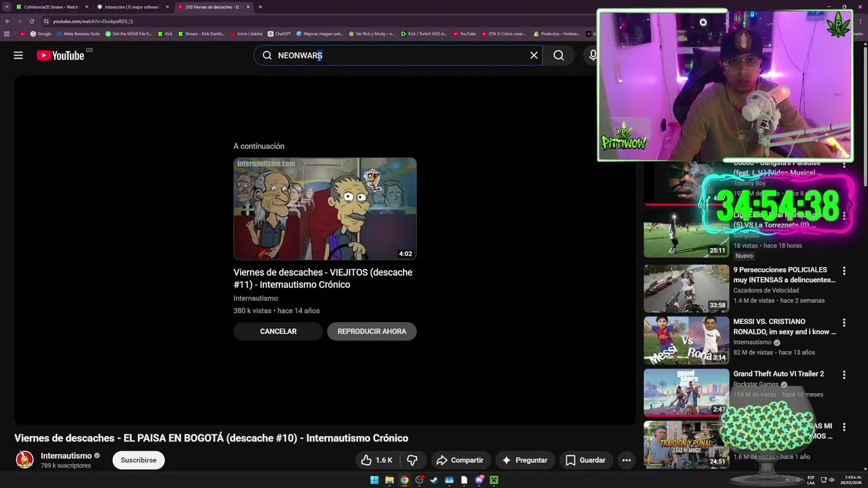The width and height of the screenshot is (868, 488).
Task: Open options for 9 Persecuciones POLICIALES video
Action: point(844,270)
